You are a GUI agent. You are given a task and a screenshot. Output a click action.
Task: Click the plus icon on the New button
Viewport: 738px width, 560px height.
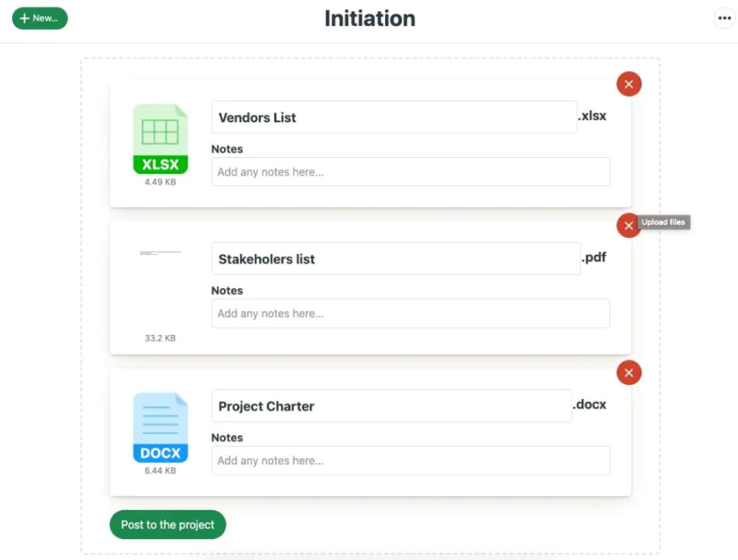(24, 18)
